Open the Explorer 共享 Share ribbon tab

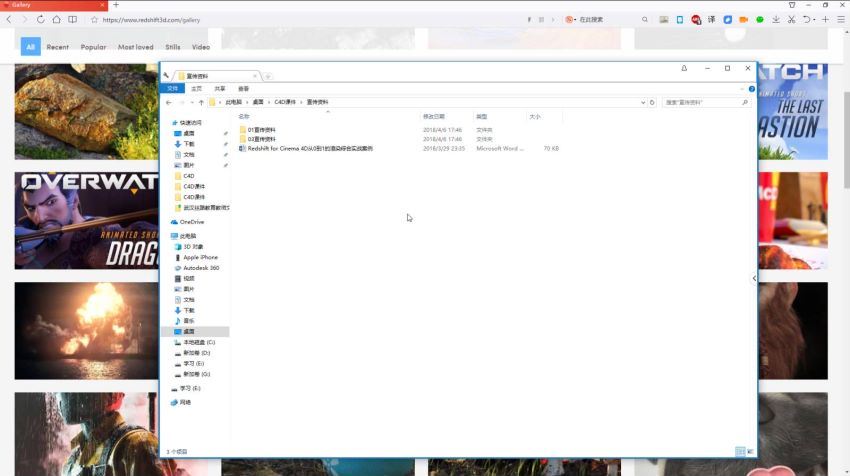click(x=220, y=89)
